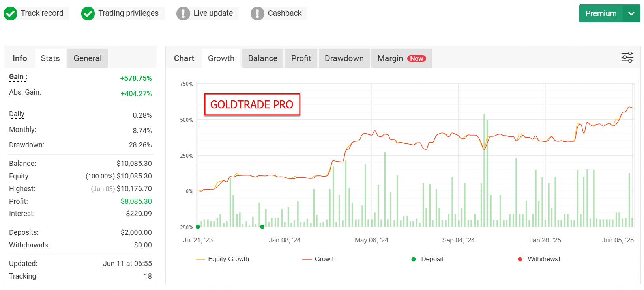
Task: View the Drawdown chart tab
Action: click(x=344, y=58)
